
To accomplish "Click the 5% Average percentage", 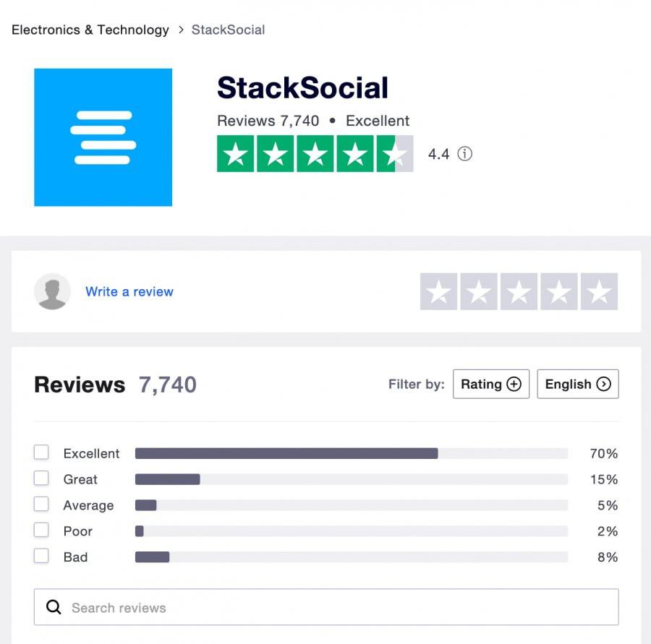I will pos(608,505).
